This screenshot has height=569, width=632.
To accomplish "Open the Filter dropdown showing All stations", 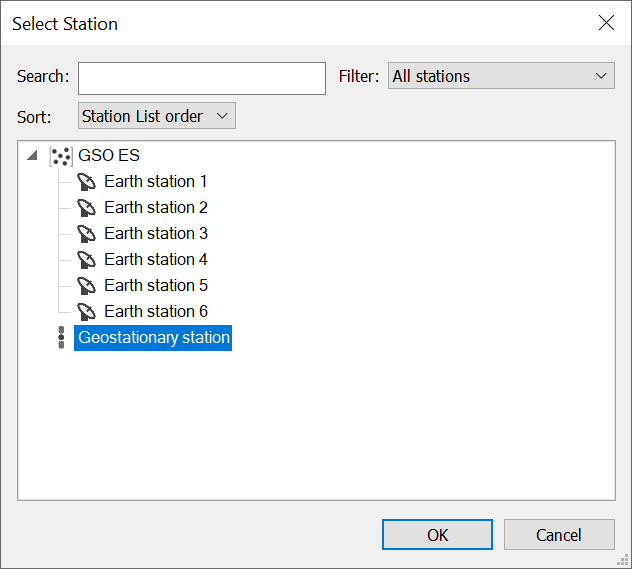I will 501,76.
